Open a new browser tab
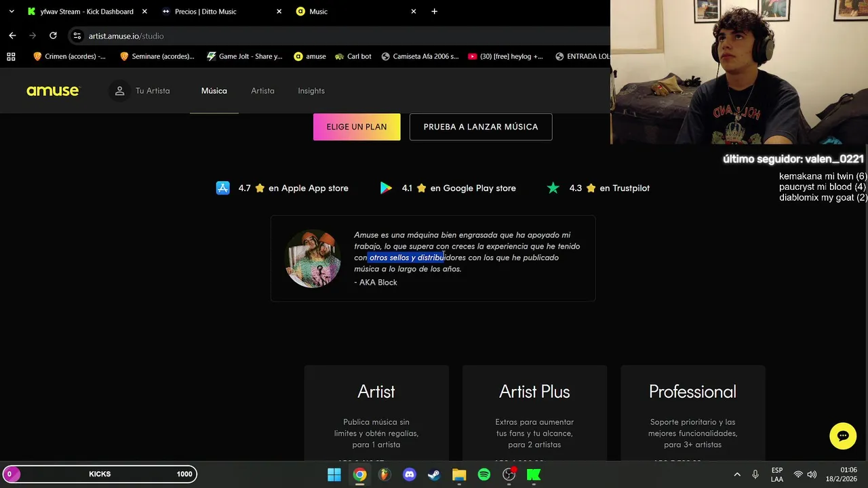 click(x=435, y=12)
